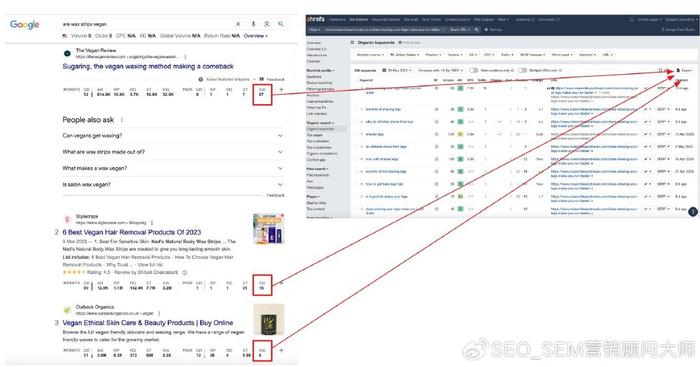Open Keywords Explorer tab in Ahrefs

(386, 20)
